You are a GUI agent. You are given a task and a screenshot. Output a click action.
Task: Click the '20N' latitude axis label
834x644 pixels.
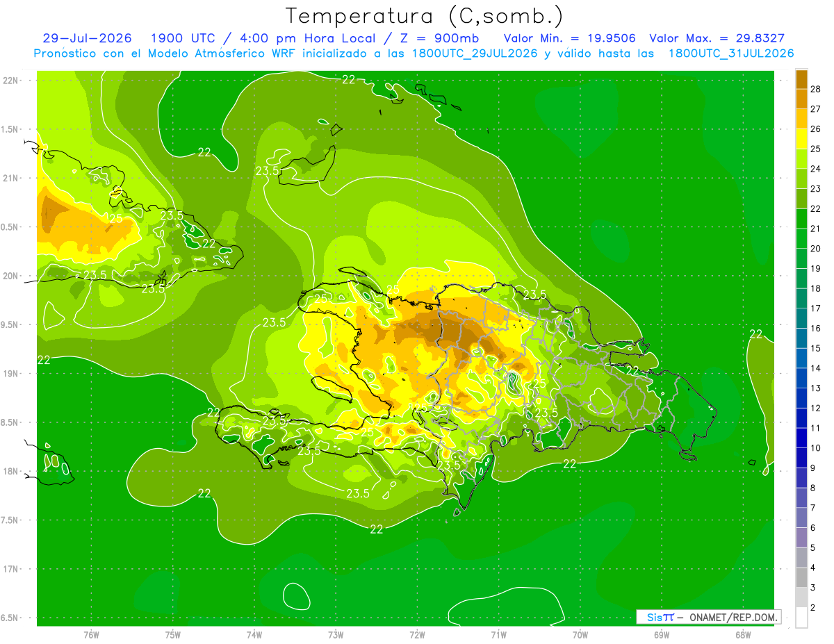pyautogui.click(x=10, y=276)
